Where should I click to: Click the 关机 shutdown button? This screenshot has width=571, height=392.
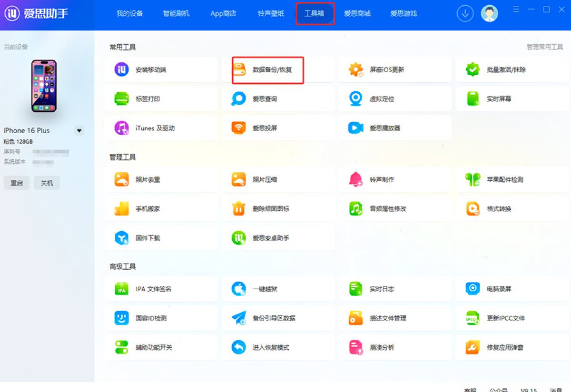pos(47,183)
